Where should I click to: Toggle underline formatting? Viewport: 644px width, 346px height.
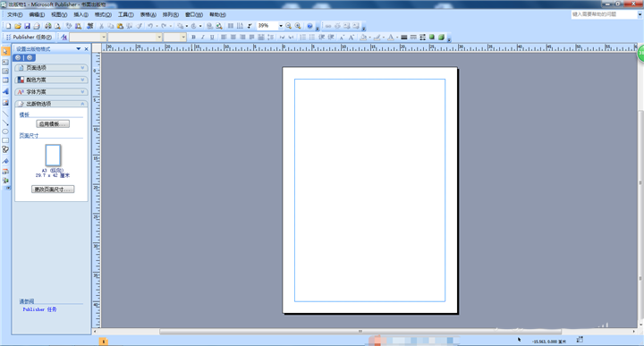[212, 38]
